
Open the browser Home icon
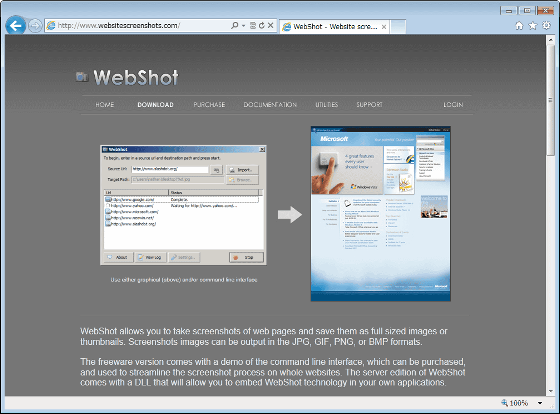519,26
